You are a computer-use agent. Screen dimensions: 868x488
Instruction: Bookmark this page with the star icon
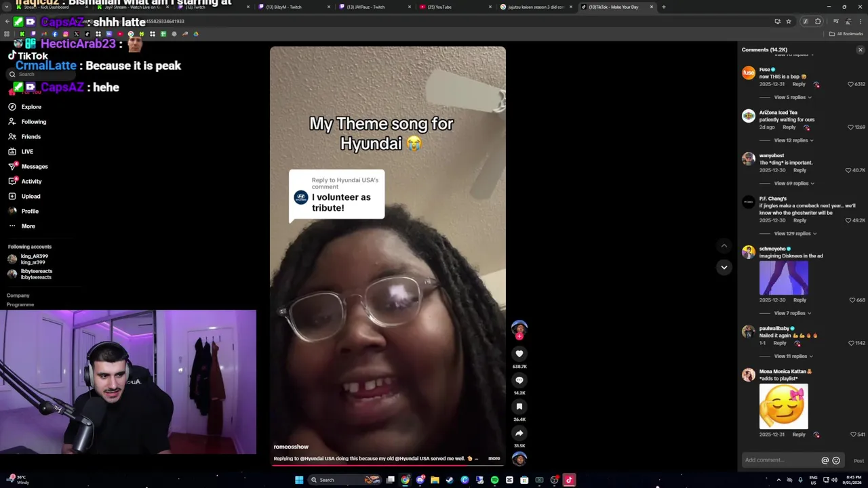tap(789, 22)
